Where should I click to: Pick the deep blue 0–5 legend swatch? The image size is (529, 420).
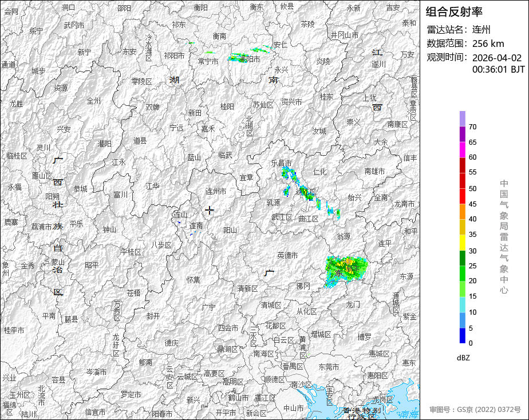point(462,336)
